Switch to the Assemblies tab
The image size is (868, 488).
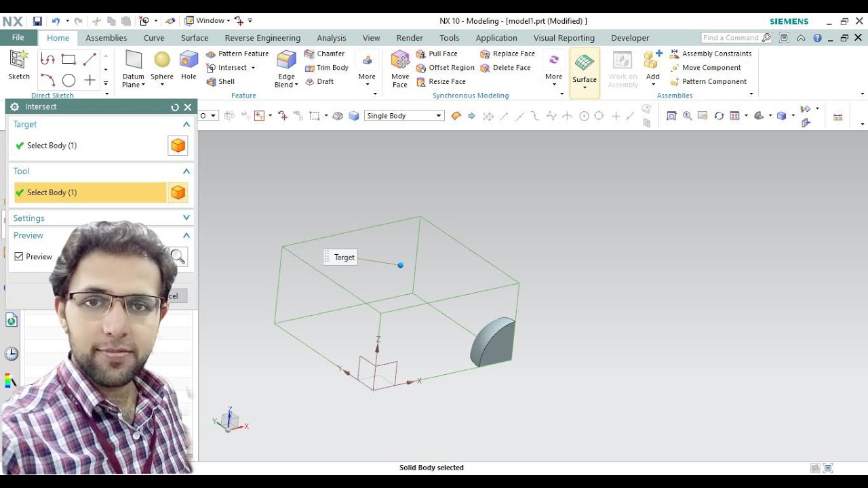(106, 38)
